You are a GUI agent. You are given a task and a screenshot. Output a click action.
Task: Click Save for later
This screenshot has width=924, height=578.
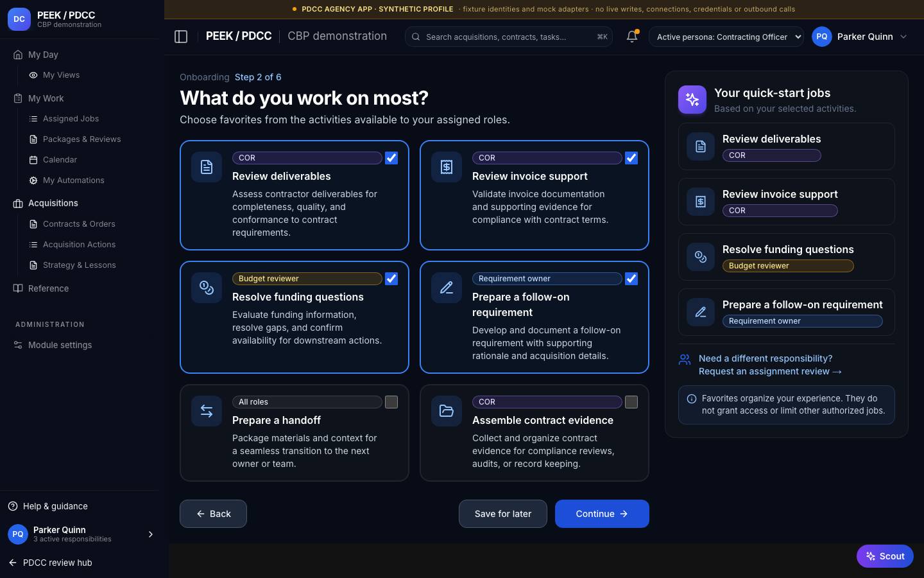(x=503, y=514)
